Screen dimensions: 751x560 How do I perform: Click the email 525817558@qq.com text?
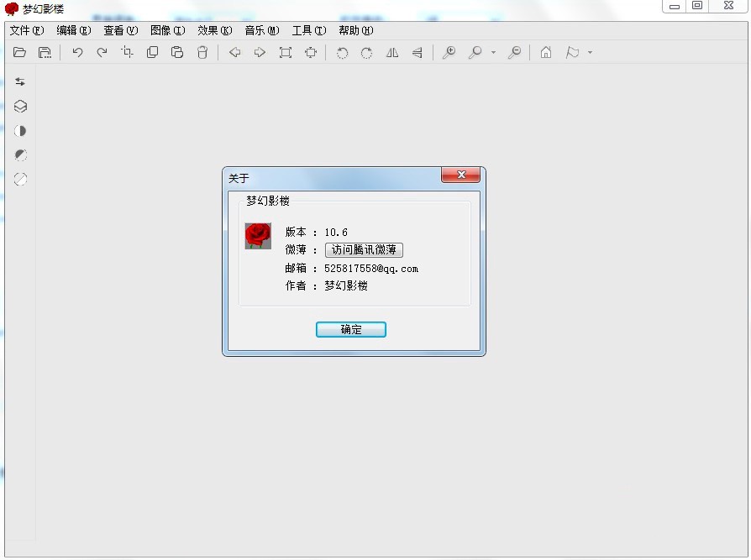pos(371,269)
